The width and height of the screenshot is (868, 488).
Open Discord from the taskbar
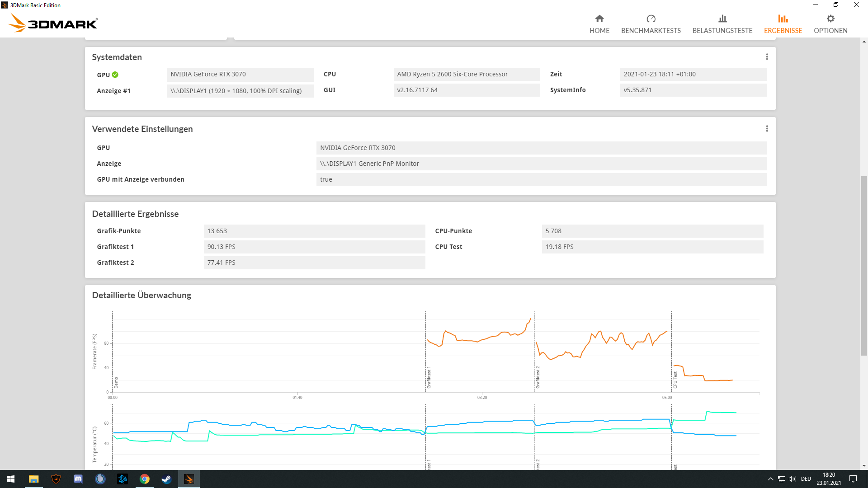[x=78, y=479]
